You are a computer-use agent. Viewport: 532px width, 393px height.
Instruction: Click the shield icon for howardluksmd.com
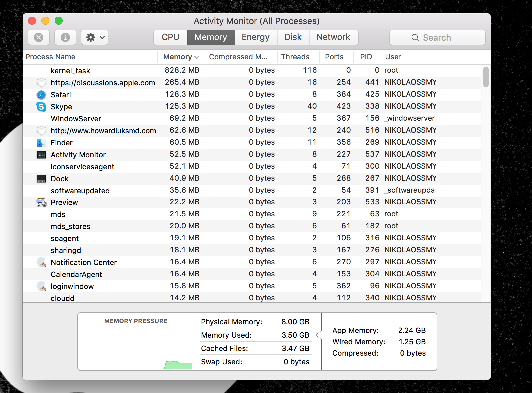click(41, 131)
